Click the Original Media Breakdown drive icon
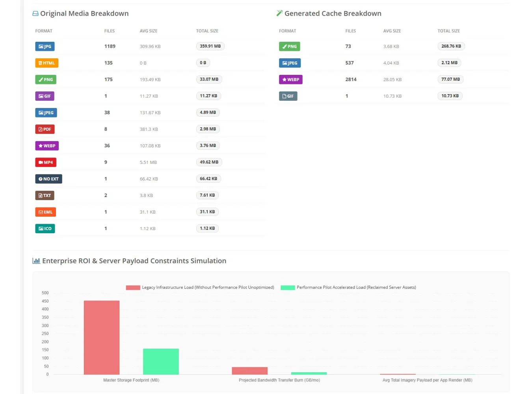The height and width of the screenshot is (394, 532). click(35, 13)
